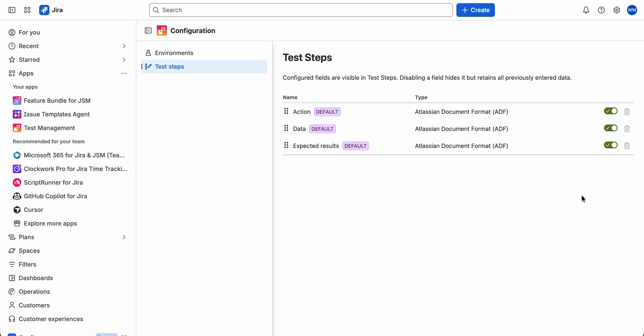644x336 pixels.
Task: Expand the Plans chevron
Action: point(124,237)
